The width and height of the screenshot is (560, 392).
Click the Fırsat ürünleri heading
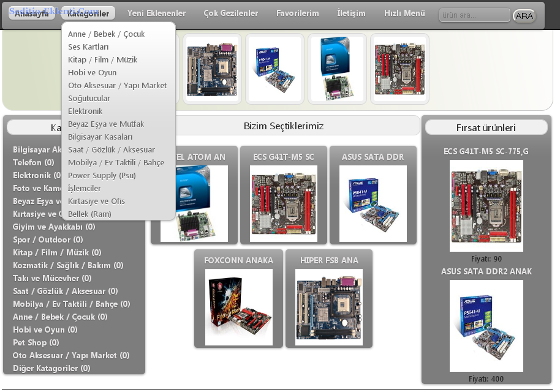486,127
